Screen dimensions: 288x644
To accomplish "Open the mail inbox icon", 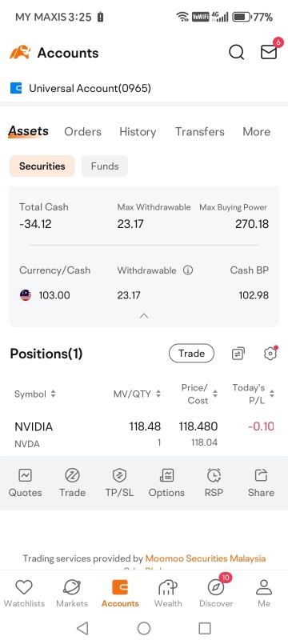I will pos(269,52).
